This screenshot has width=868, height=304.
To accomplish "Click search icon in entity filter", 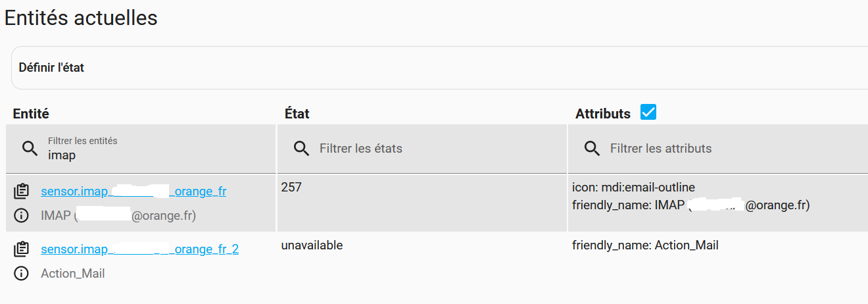I will [30, 149].
